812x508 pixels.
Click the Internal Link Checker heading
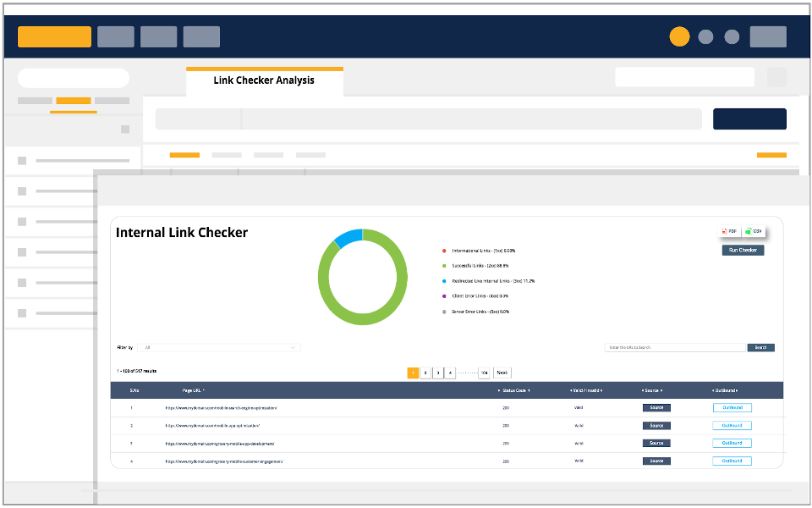[182, 233]
